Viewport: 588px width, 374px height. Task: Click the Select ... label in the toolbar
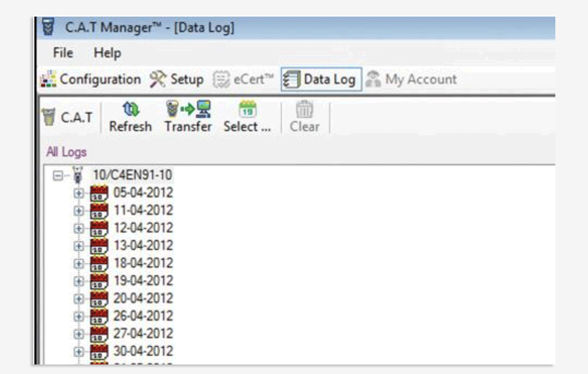coord(247,126)
